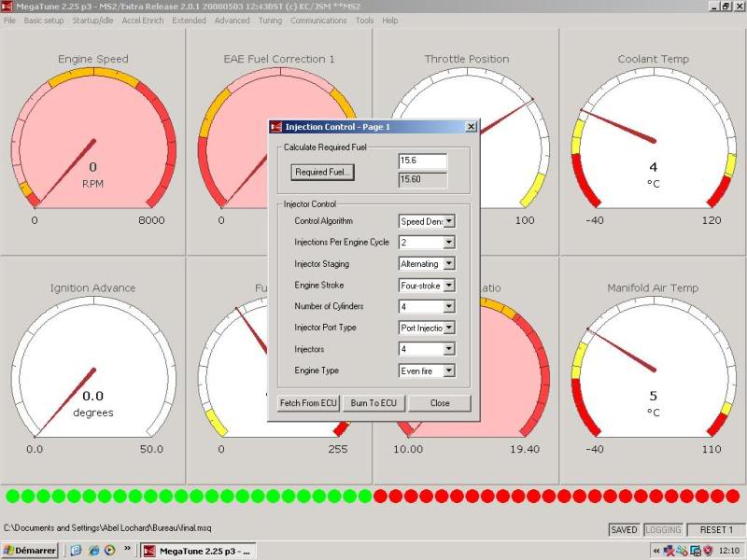The height and width of the screenshot is (560, 747).
Task: Click Fetch From ECU button
Action: (308, 403)
